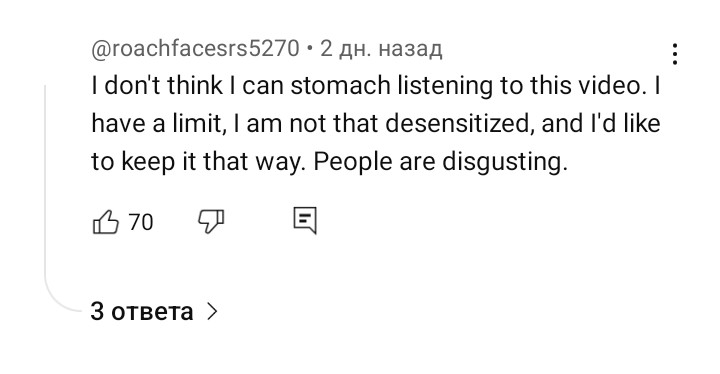Click the word stomach in comment
The height and width of the screenshot is (374, 720).
click(340, 85)
